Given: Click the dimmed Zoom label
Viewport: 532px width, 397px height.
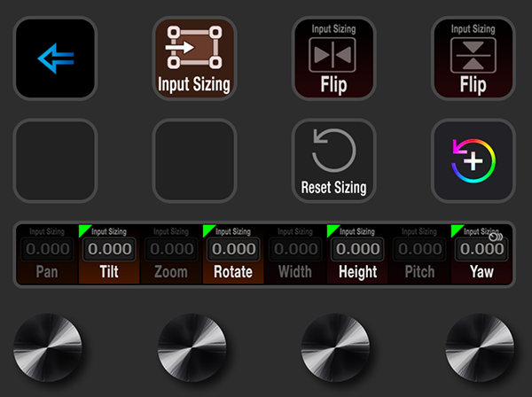Looking at the screenshot, I should click(171, 272).
